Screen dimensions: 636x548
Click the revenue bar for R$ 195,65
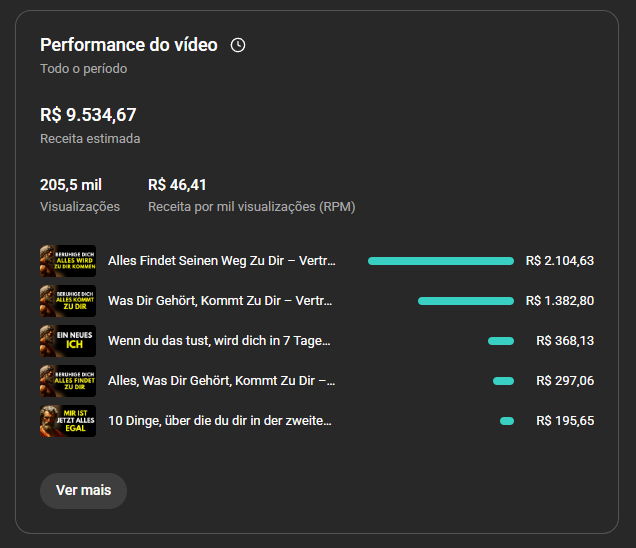507,421
